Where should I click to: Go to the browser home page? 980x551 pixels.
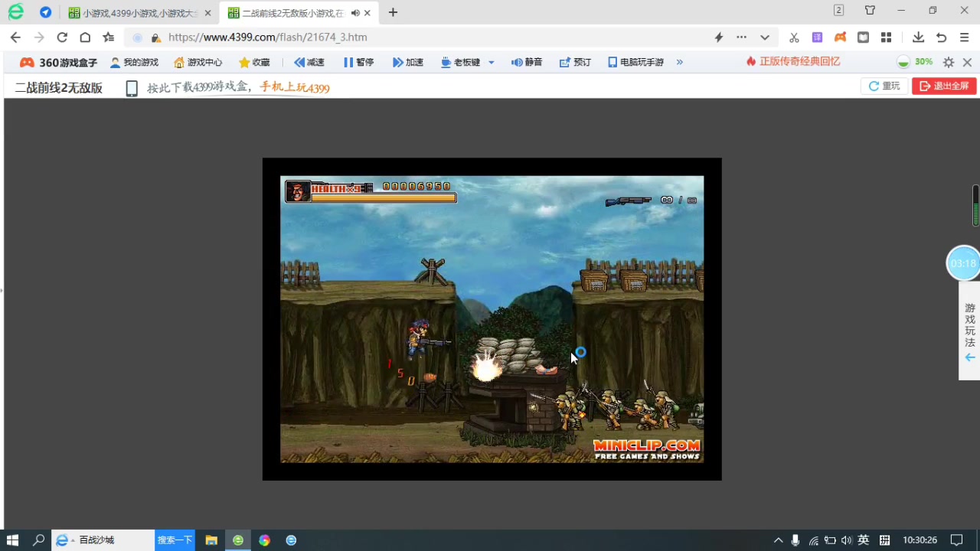85,37
